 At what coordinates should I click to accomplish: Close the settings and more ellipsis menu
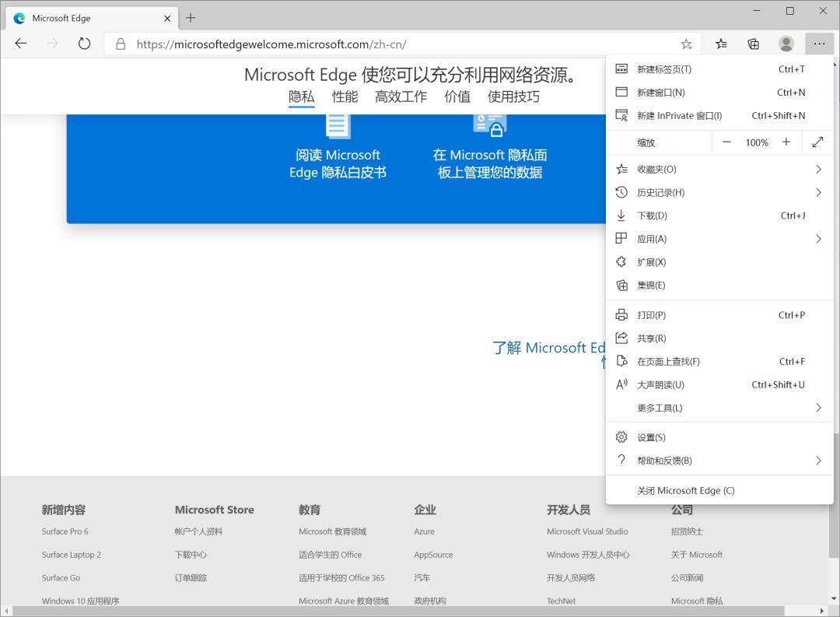tap(819, 44)
